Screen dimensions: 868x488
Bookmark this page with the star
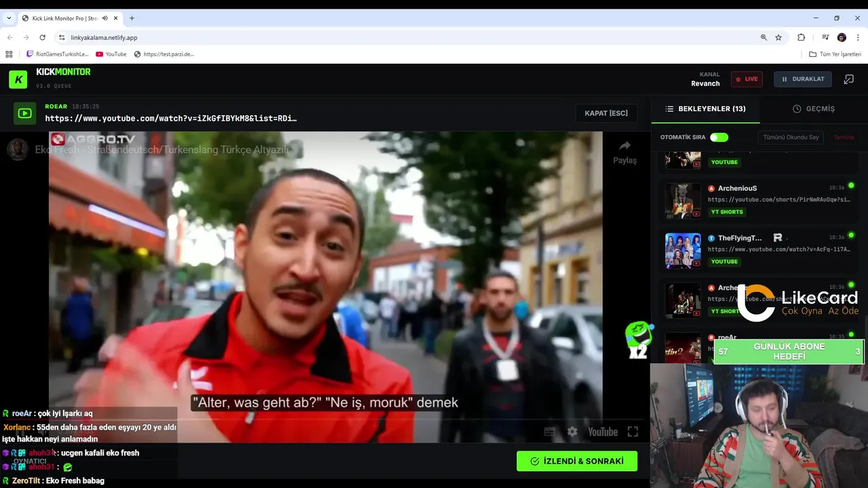pyautogui.click(x=778, y=37)
